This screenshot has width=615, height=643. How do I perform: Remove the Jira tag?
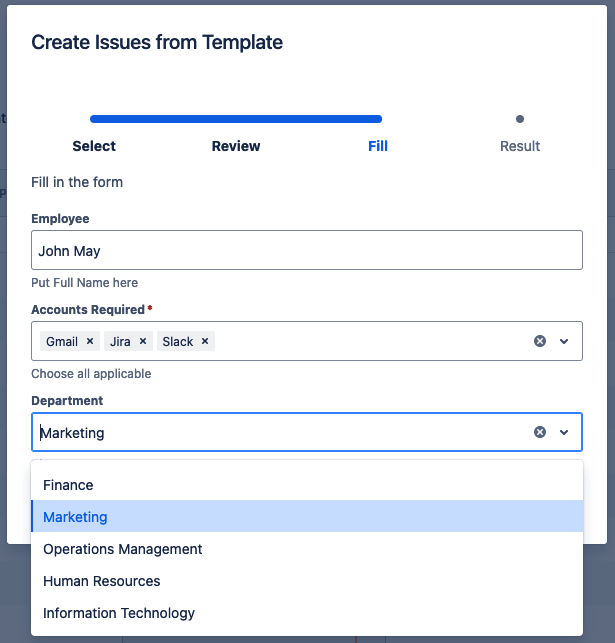[x=143, y=341]
